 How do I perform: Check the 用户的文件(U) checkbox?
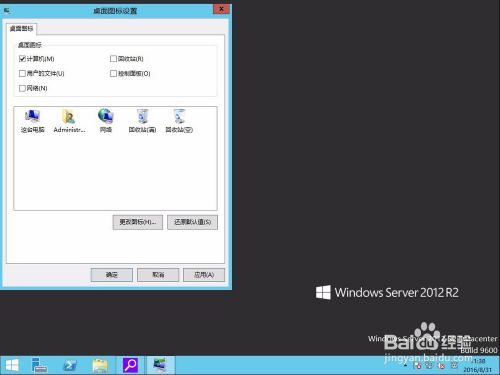22,73
